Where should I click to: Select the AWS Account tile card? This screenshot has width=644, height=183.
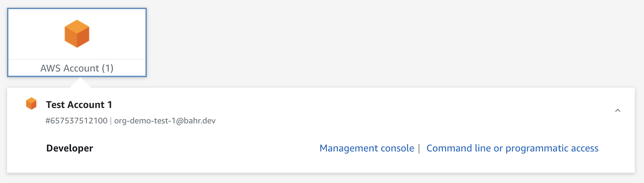pos(77,42)
